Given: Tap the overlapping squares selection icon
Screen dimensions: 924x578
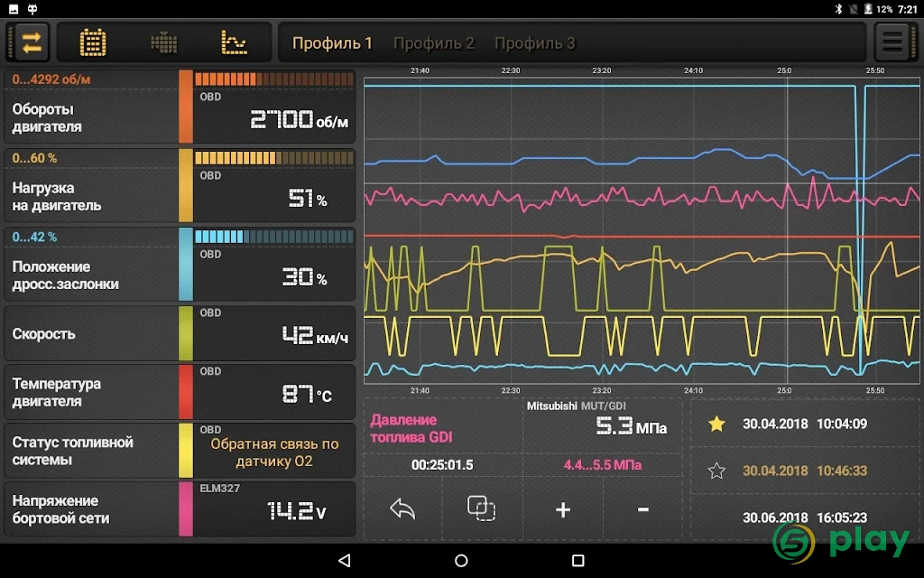Looking at the screenshot, I should (482, 508).
